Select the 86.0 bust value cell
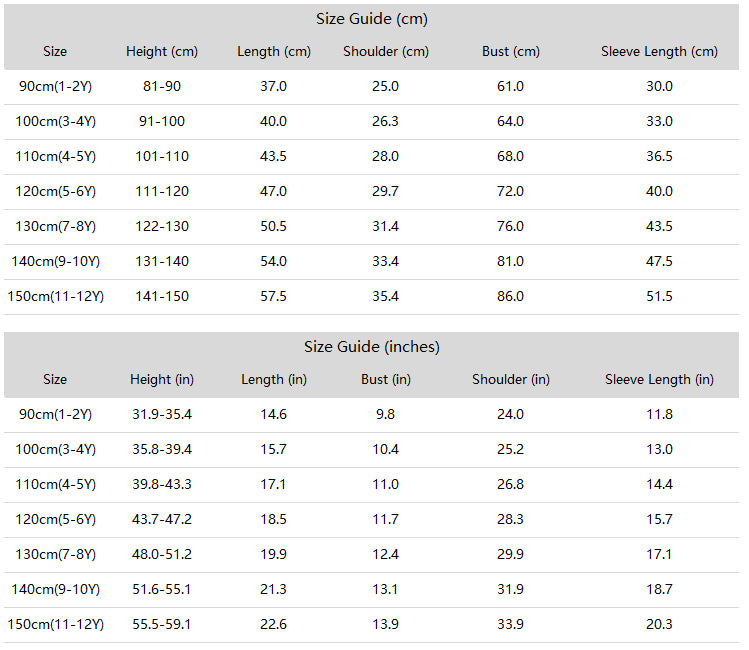Viewport: 749px width, 650px height. pyautogui.click(x=510, y=296)
